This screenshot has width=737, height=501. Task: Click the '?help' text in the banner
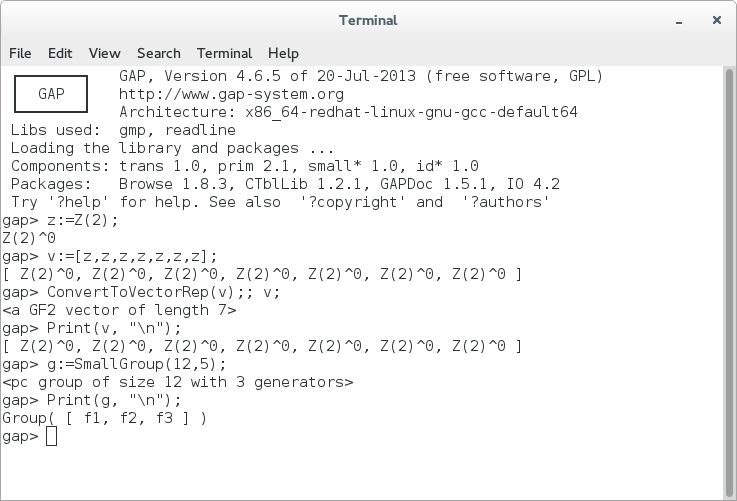click(78, 202)
